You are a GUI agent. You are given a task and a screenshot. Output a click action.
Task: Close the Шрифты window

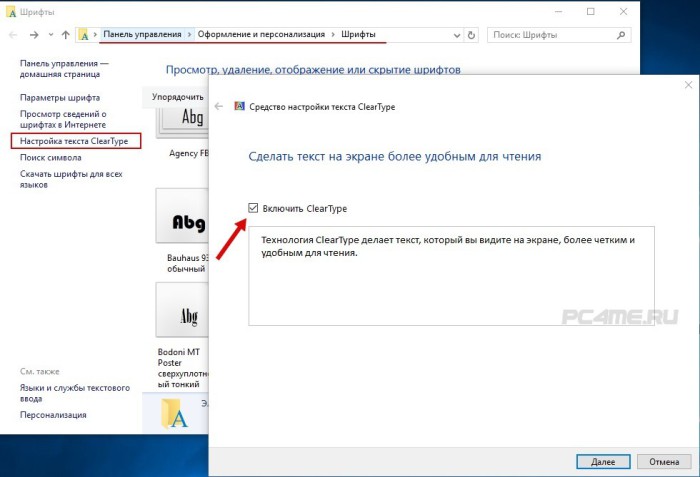click(623, 12)
